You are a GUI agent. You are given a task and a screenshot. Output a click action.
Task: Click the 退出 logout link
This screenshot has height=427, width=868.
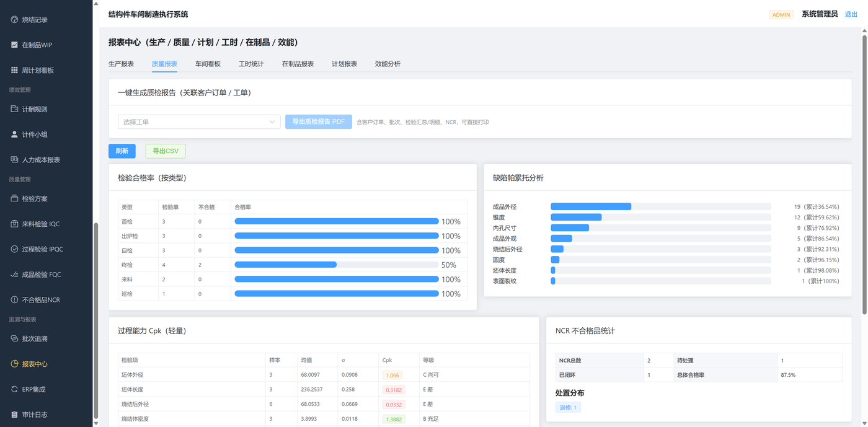click(x=851, y=14)
